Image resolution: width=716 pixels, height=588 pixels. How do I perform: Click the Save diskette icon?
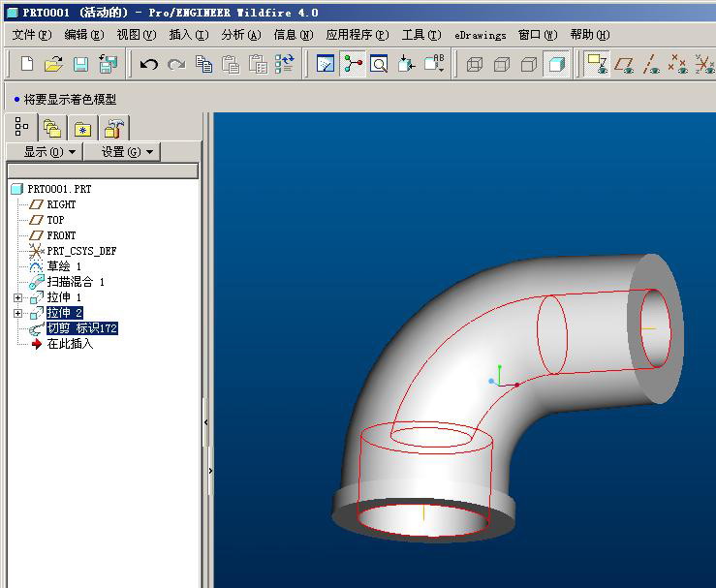pos(80,64)
